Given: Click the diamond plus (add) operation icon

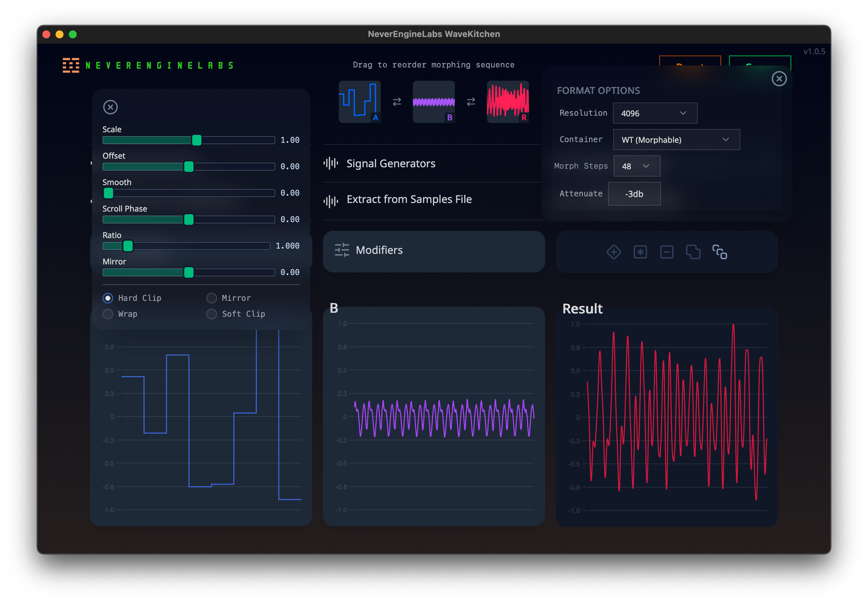Looking at the screenshot, I should tap(614, 252).
